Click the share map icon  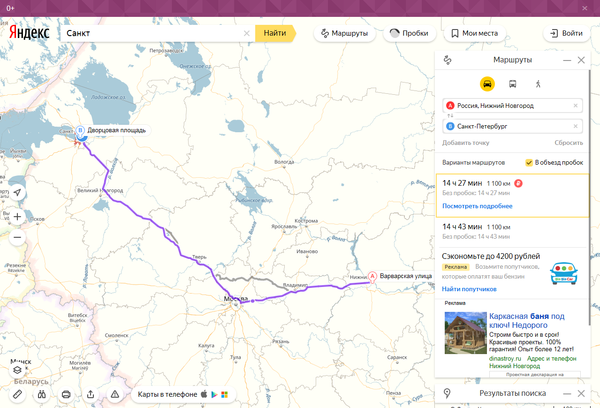tap(91, 394)
